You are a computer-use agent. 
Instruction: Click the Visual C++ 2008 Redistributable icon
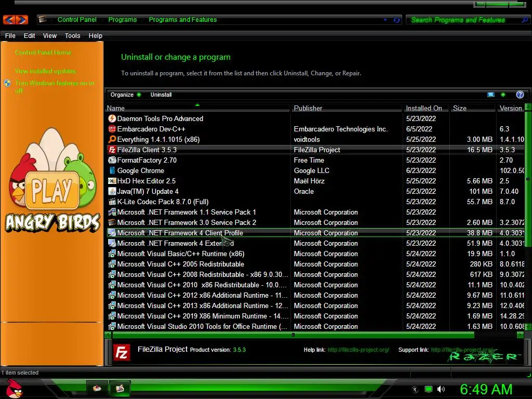pyautogui.click(x=112, y=274)
